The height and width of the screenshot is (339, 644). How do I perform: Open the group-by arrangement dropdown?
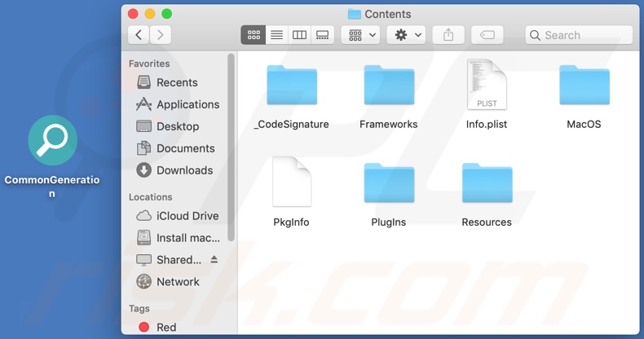(x=362, y=35)
